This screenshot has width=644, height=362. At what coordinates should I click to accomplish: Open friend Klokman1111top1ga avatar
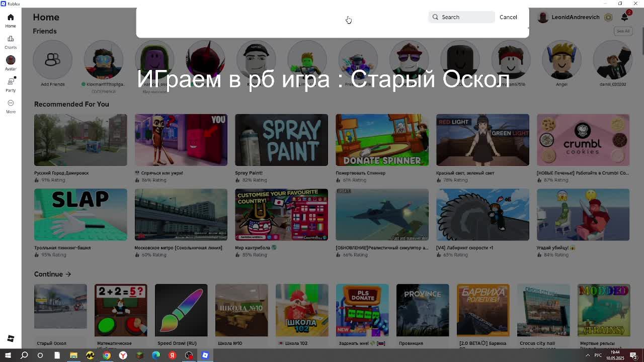tap(104, 60)
